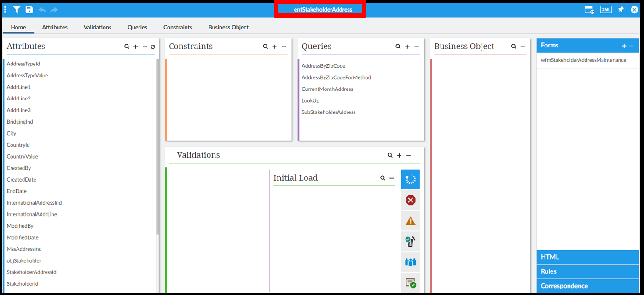Viewport: 644px width, 295px height.
Task: Switch to the Queries tab
Action: [x=138, y=27]
